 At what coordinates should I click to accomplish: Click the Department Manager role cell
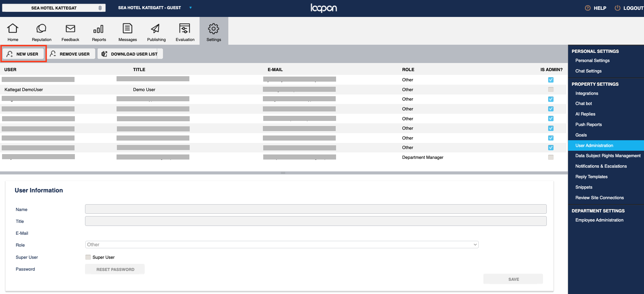422,157
